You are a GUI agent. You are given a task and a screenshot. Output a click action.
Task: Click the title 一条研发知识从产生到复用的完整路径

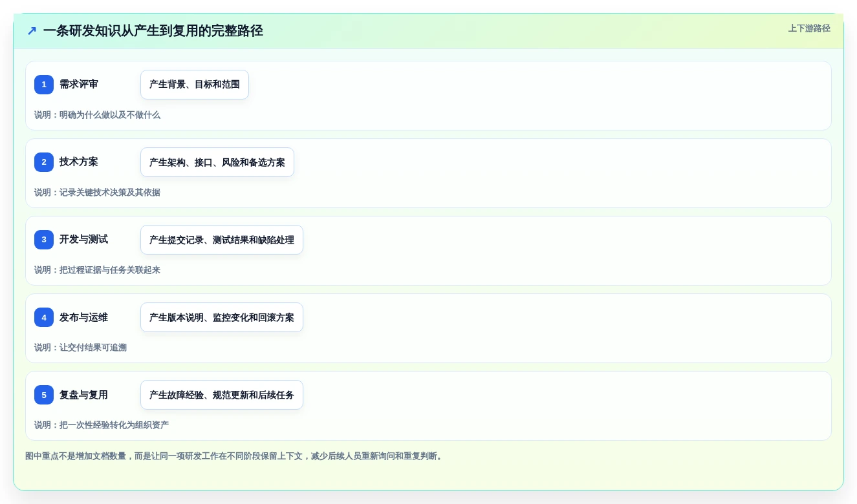[x=153, y=30]
